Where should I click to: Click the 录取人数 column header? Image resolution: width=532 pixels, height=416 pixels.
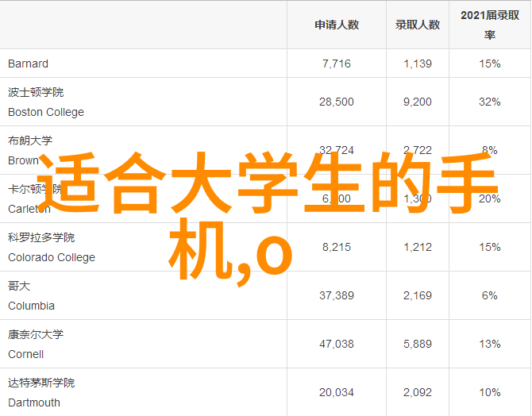(x=418, y=25)
